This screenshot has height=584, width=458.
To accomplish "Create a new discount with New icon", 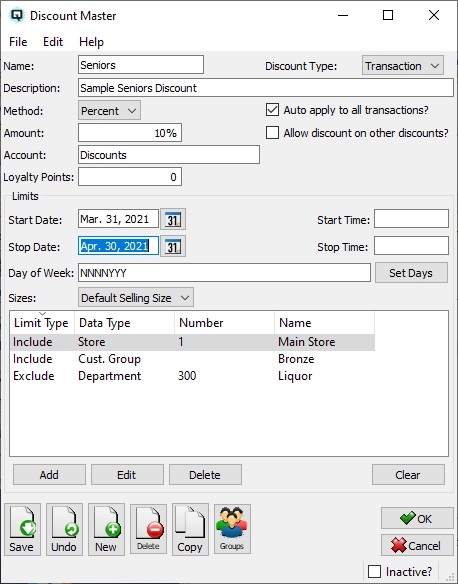I will point(106,530).
